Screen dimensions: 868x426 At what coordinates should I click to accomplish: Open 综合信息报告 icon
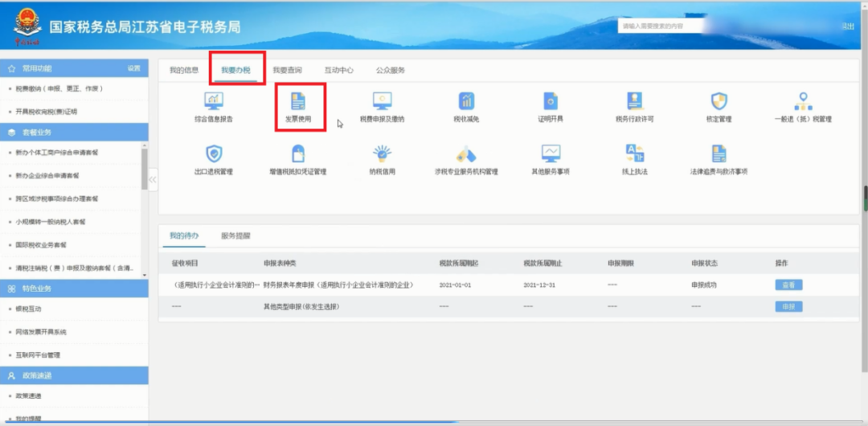click(213, 100)
